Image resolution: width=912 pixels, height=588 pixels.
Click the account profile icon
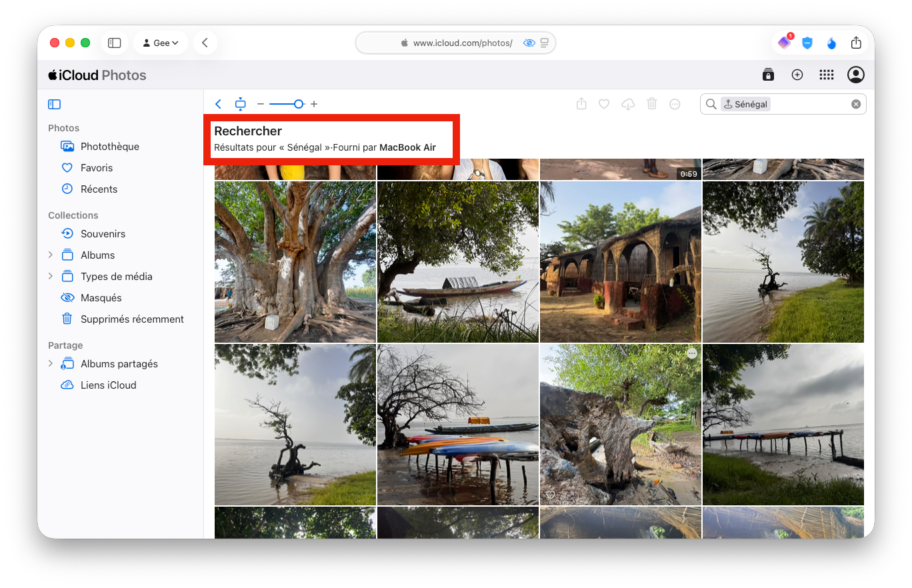point(855,75)
